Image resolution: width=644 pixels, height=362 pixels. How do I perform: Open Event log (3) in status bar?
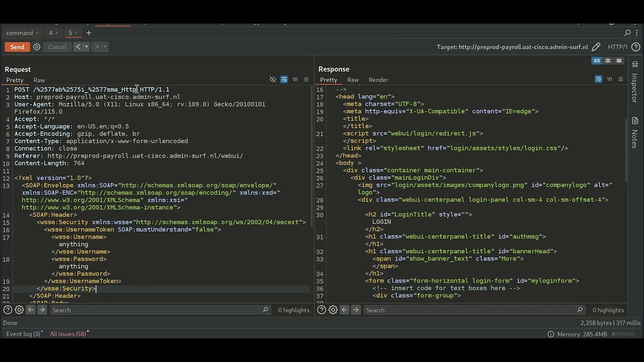coord(23,334)
